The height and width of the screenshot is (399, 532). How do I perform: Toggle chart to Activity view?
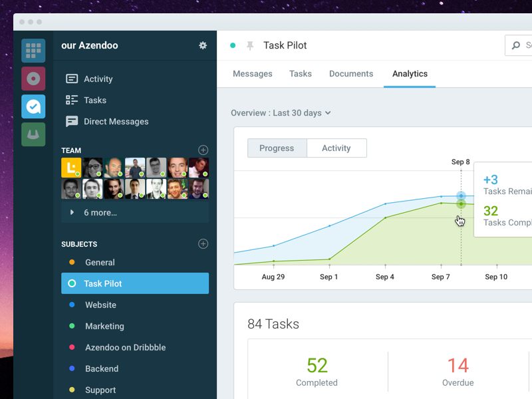coord(336,148)
